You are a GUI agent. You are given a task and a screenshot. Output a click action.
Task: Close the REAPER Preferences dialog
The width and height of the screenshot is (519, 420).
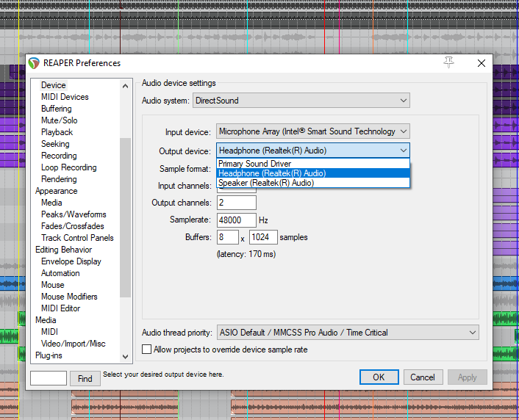coord(482,63)
